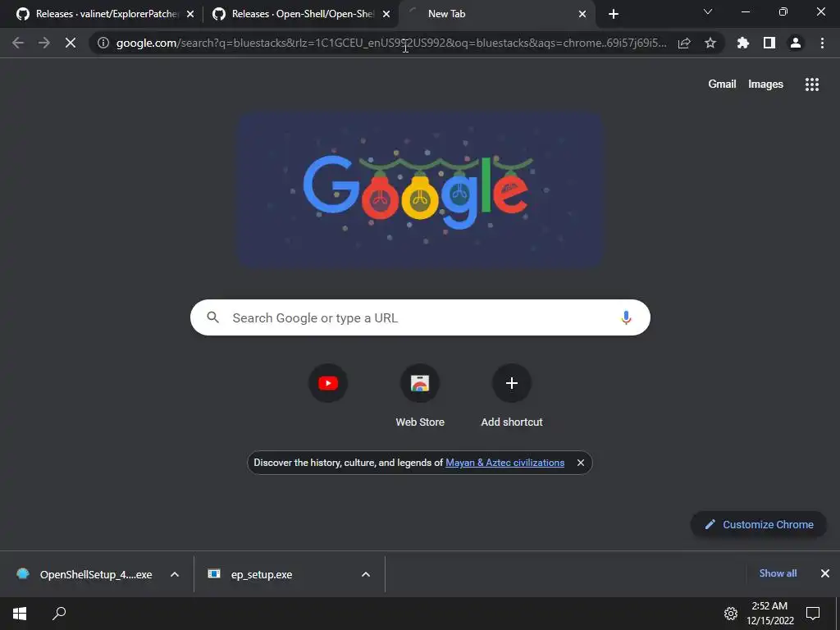Share this page from address bar
Viewport: 840px width, 630px height.
tap(684, 43)
